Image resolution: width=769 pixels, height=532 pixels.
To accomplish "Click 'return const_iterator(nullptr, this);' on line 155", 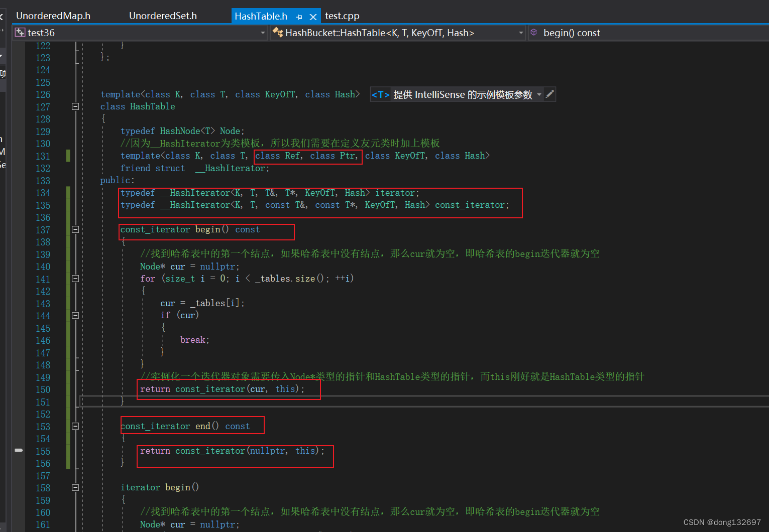I will (233, 451).
